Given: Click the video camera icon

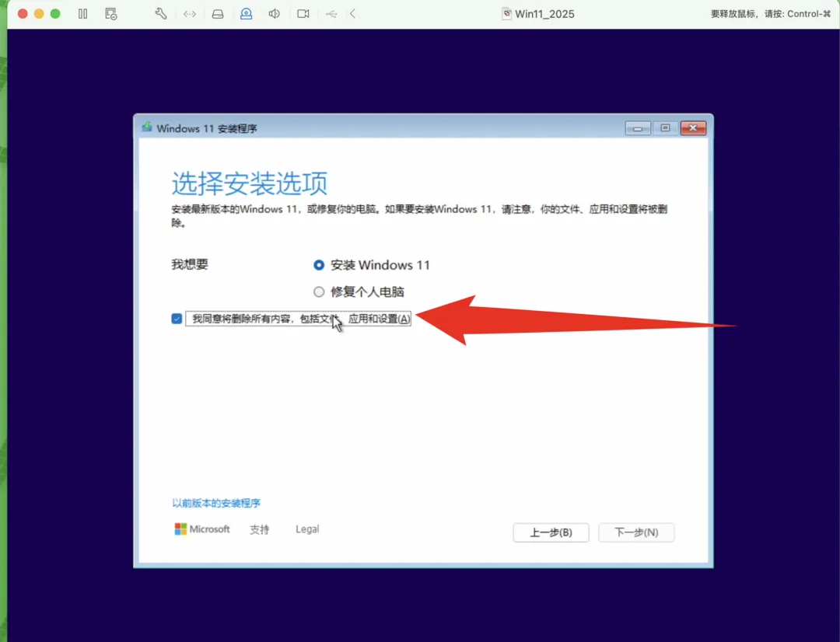Looking at the screenshot, I should pyautogui.click(x=303, y=14).
